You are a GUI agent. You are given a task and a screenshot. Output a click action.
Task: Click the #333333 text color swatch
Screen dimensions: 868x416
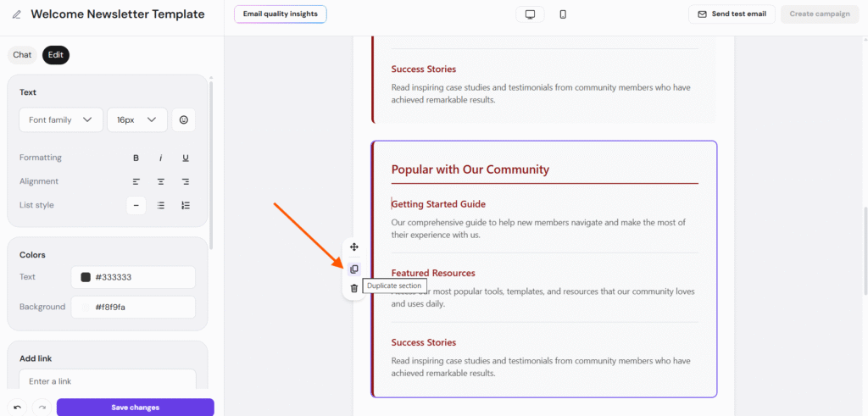(86, 277)
